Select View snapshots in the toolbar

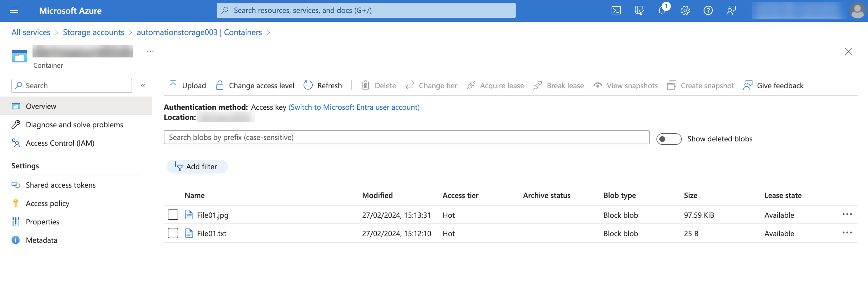pyautogui.click(x=625, y=86)
